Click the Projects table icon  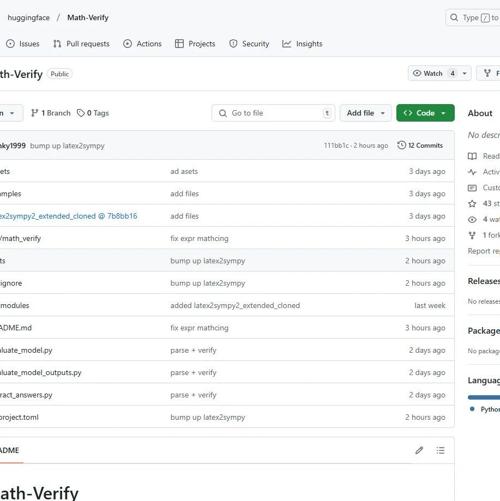click(179, 44)
